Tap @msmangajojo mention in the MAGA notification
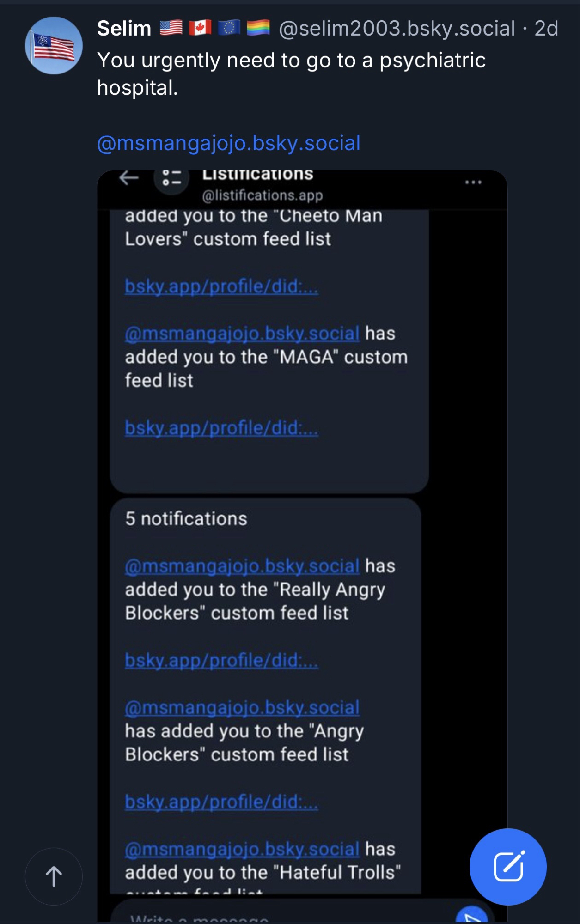This screenshot has height=924, width=580. pos(242,333)
